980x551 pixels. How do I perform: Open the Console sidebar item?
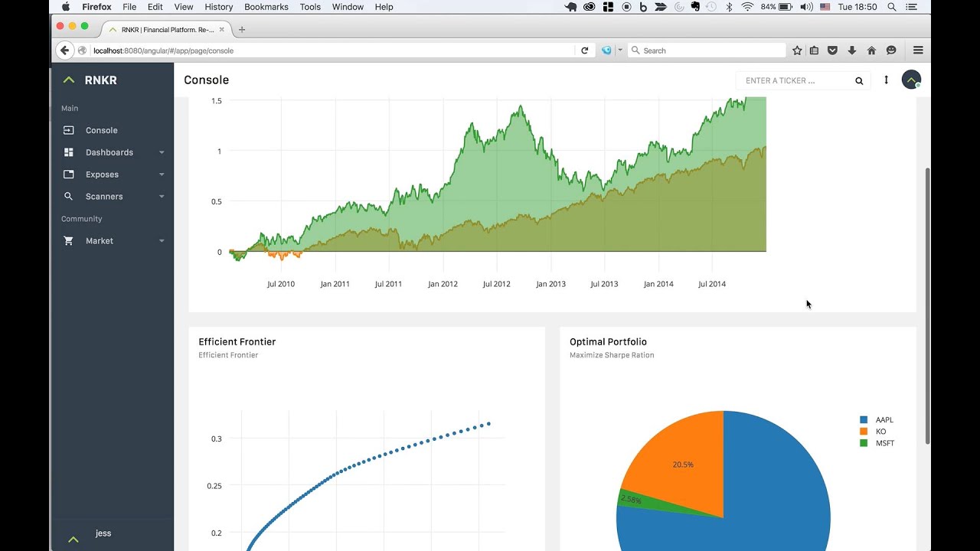113,130
